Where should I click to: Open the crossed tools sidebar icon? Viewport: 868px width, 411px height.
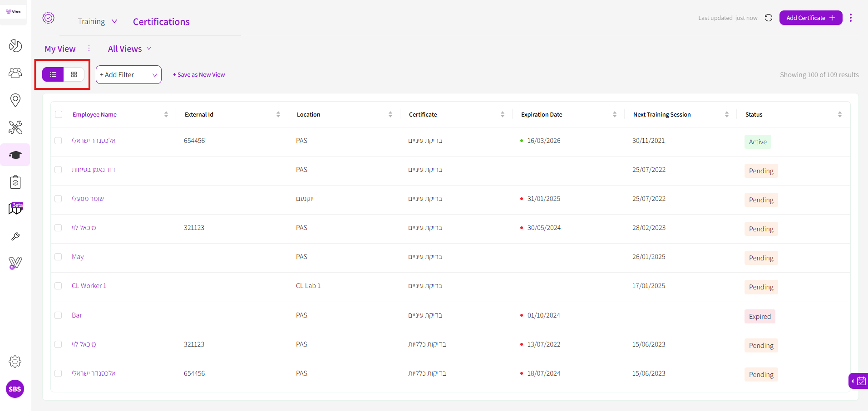[x=15, y=127]
